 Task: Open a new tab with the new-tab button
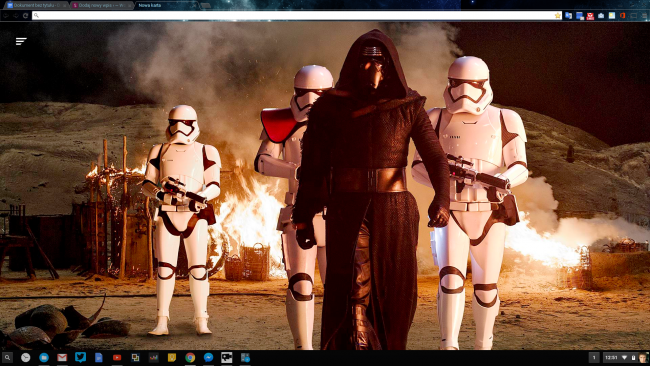[x=206, y=5]
